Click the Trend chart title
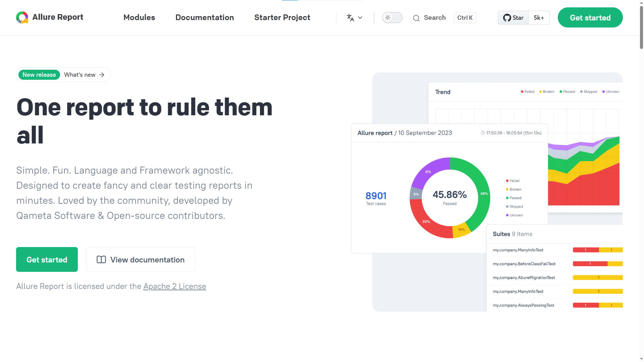The width and height of the screenshot is (644, 362). (443, 92)
